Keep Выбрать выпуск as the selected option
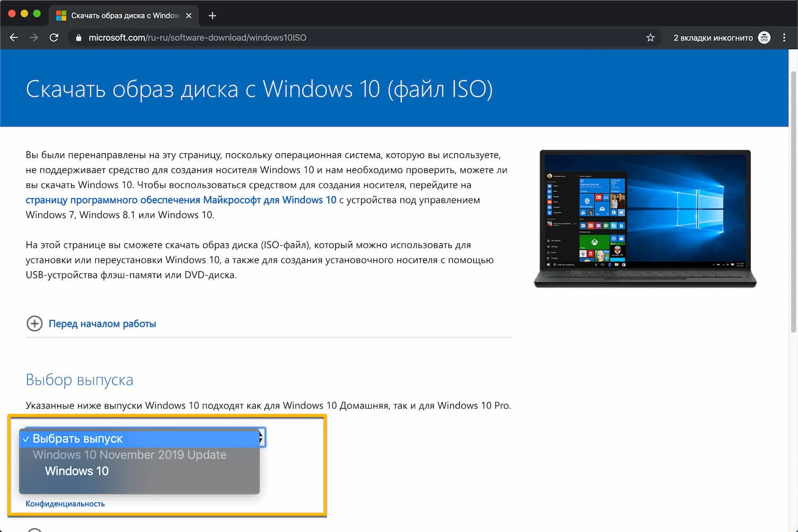This screenshot has width=798, height=532. point(77,438)
